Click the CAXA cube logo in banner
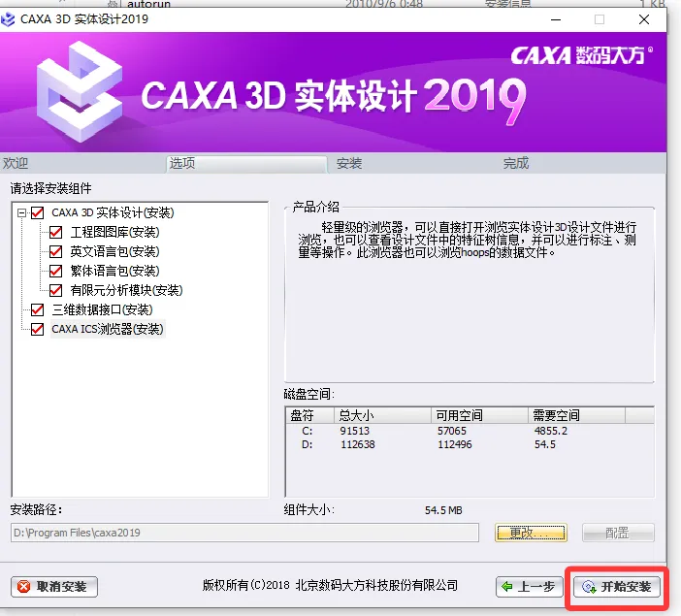 pyautogui.click(x=79, y=91)
